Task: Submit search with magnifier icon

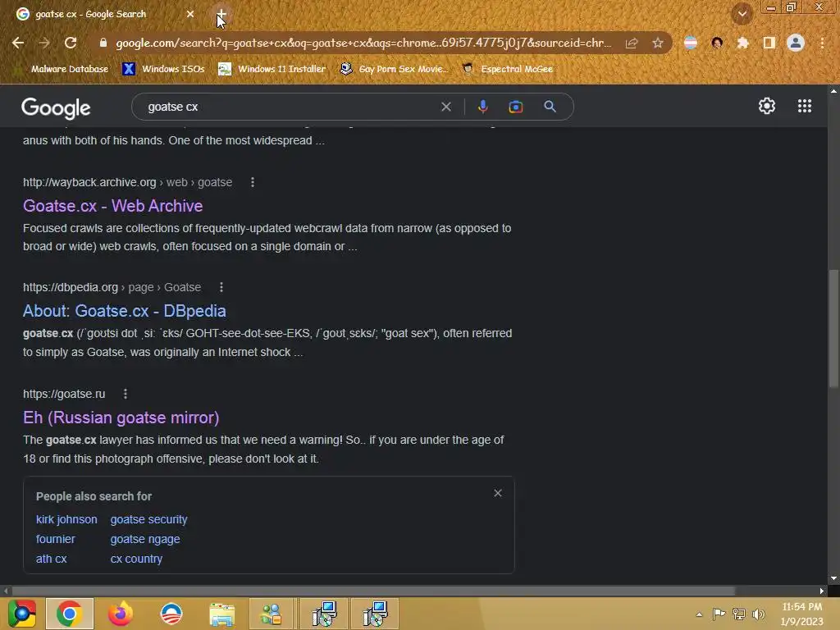Action: coord(550,107)
